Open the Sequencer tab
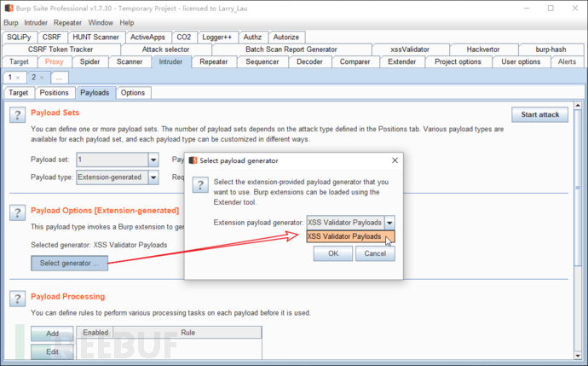The width and height of the screenshot is (588, 366). point(262,61)
